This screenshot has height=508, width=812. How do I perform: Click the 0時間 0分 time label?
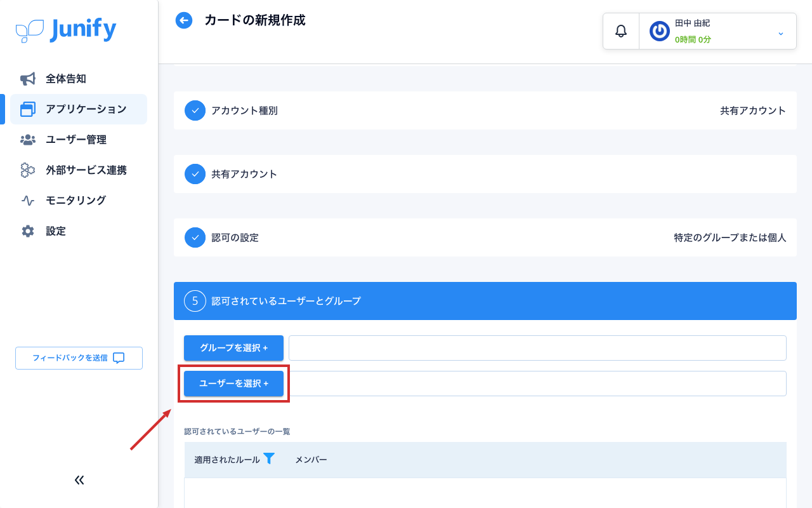click(x=693, y=39)
